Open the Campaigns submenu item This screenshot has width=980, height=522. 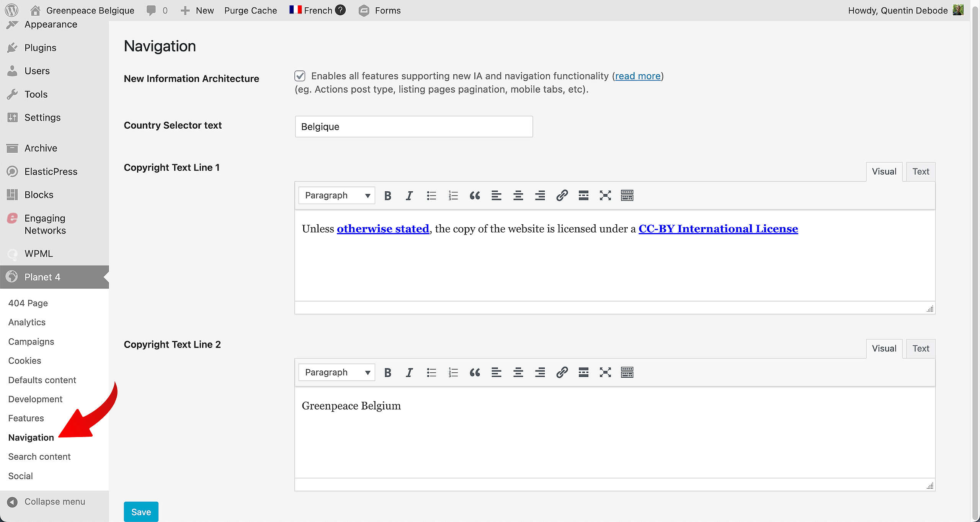click(31, 341)
